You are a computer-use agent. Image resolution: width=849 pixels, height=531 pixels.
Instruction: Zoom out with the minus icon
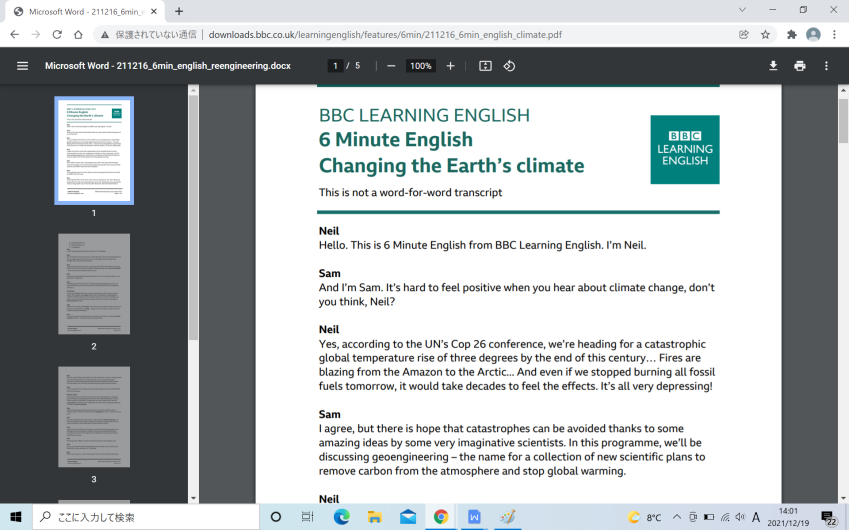[391, 66]
